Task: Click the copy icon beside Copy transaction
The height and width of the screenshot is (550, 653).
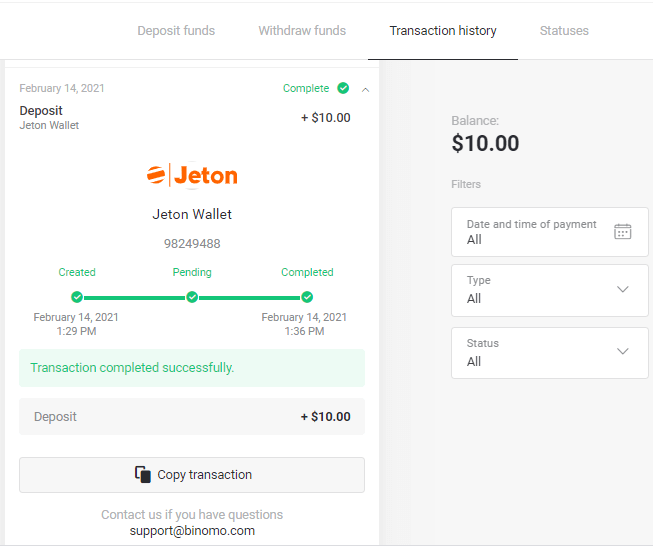Action: click(x=143, y=475)
